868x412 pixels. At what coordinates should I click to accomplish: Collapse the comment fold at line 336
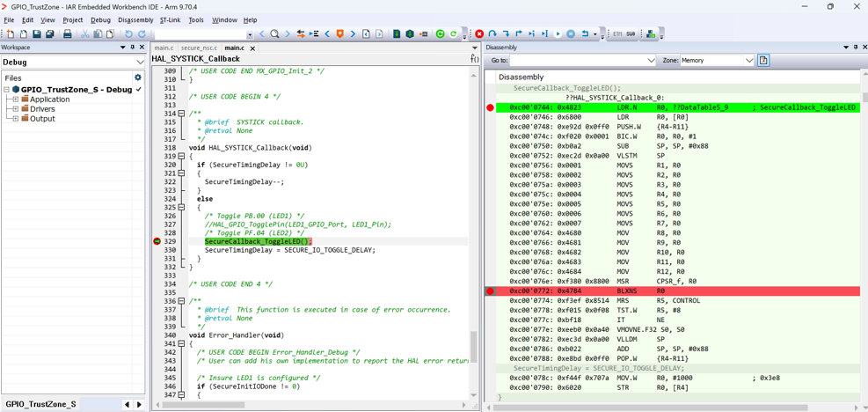coord(181,301)
